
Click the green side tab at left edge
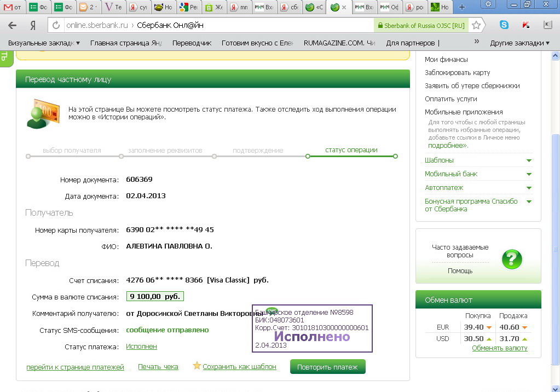click(6, 59)
